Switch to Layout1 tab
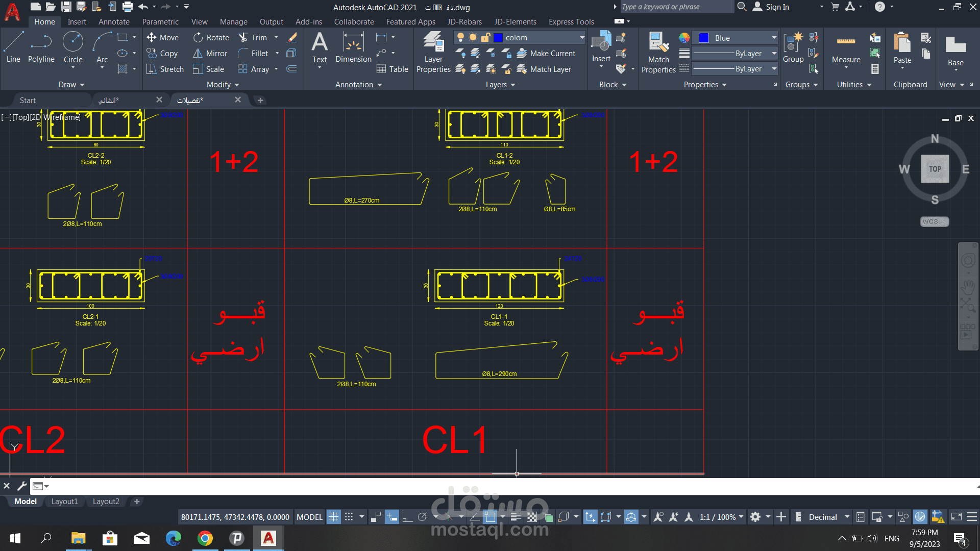This screenshot has width=980, height=551. coord(64,502)
